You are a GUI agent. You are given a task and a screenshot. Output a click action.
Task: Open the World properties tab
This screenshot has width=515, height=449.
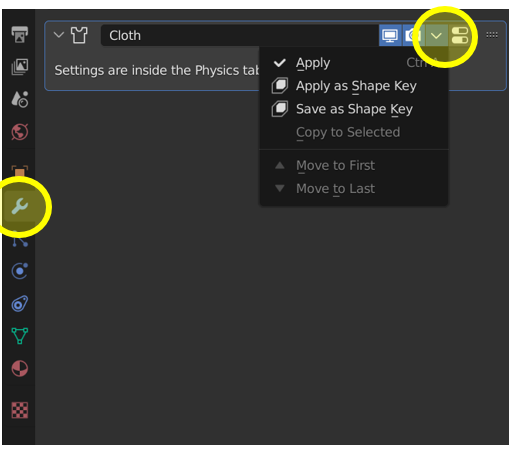20,132
